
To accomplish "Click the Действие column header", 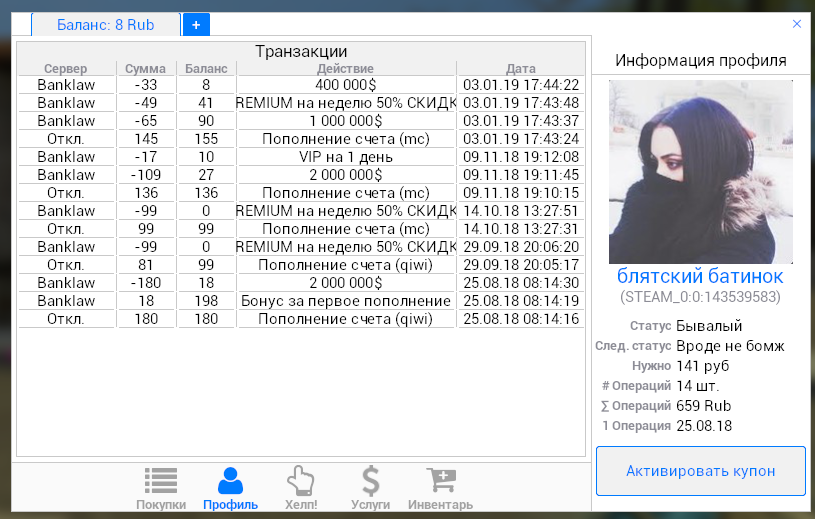I will tap(346, 69).
